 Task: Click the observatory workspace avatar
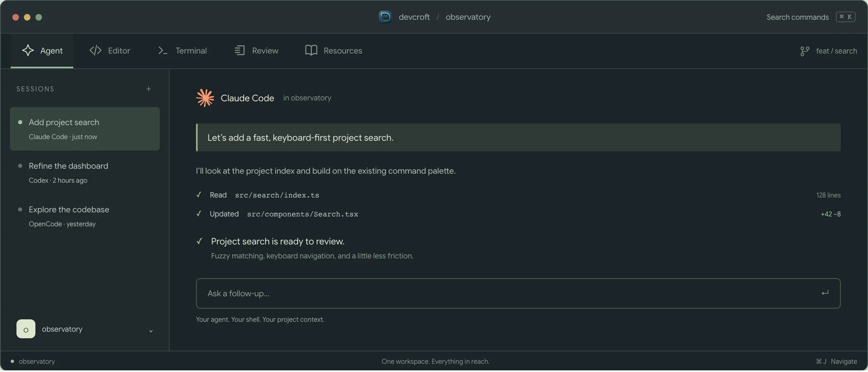(x=26, y=329)
